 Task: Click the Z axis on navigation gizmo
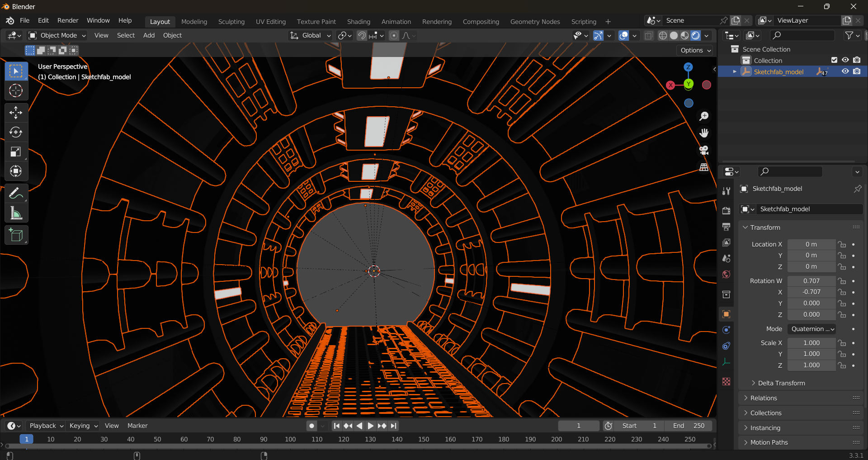[x=689, y=67]
